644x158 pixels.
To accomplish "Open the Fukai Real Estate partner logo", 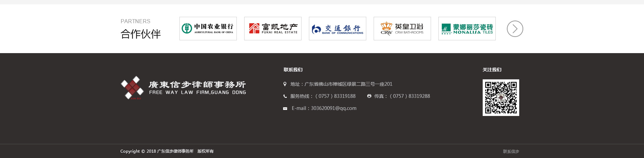I will pos(273,29).
